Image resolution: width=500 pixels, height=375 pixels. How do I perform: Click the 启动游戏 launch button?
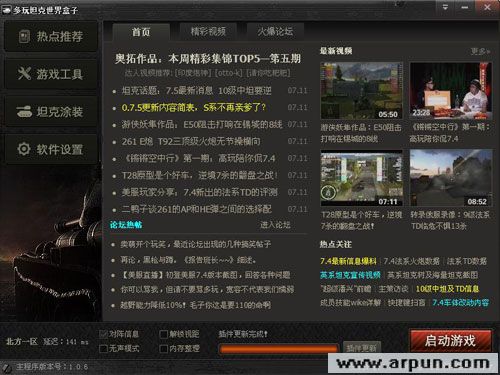(x=450, y=341)
